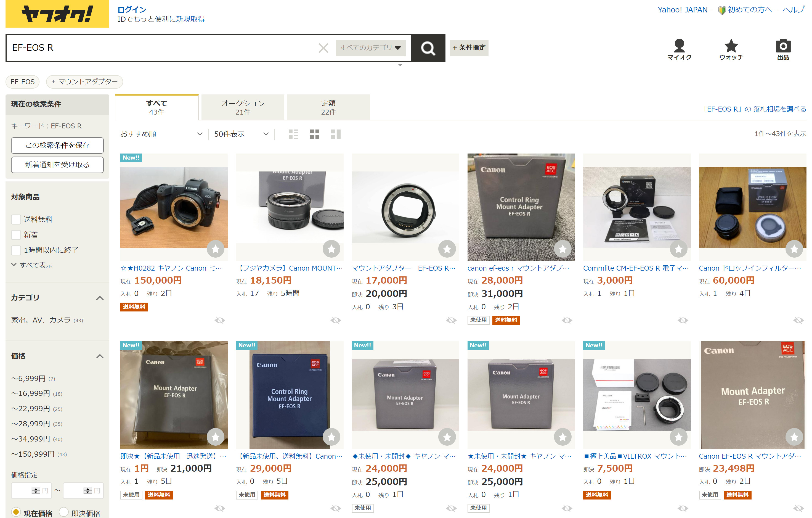Image resolution: width=812 pixels, height=518 pixels.
Task: Enable 送料無料 checkbox filter
Action: tap(16, 219)
